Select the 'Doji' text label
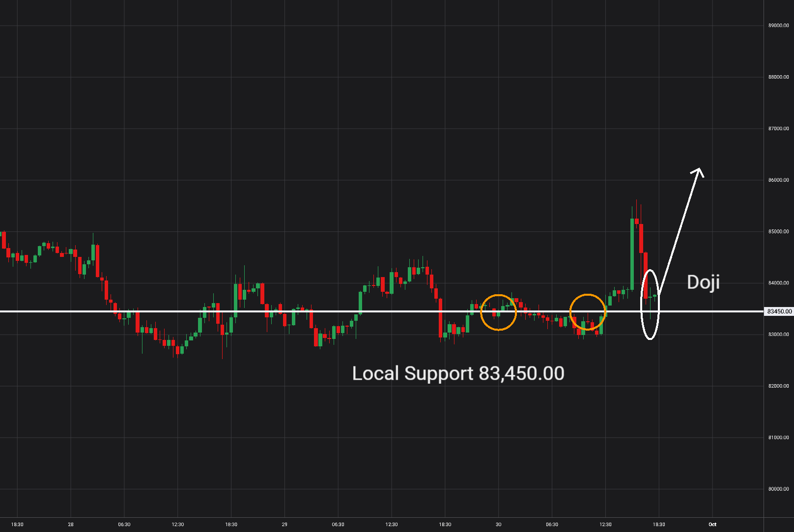Viewport: 794px width, 532px height. pyautogui.click(x=703, y=282)
